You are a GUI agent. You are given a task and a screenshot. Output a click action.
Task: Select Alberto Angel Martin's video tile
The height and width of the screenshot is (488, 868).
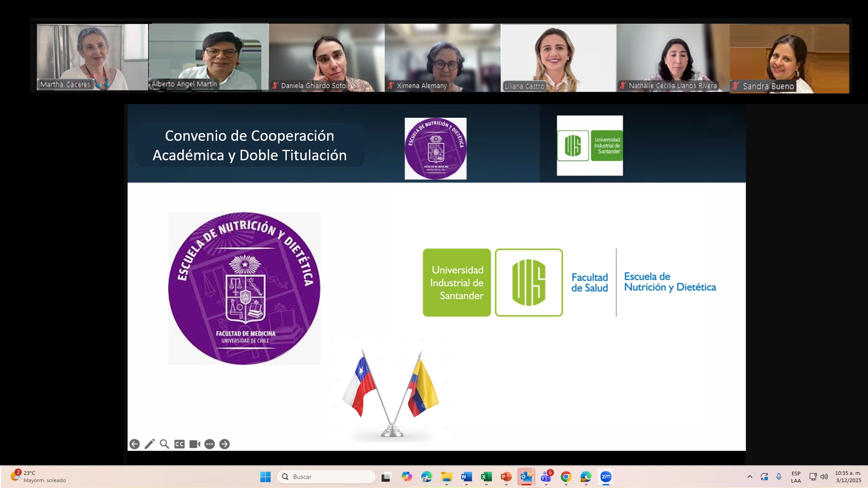pos(209,57)
